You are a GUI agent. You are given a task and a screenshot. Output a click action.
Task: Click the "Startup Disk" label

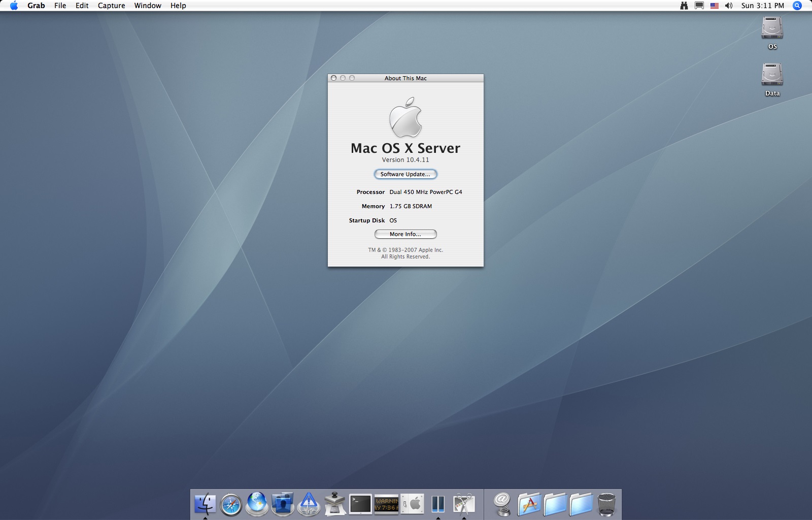[367, 220]
